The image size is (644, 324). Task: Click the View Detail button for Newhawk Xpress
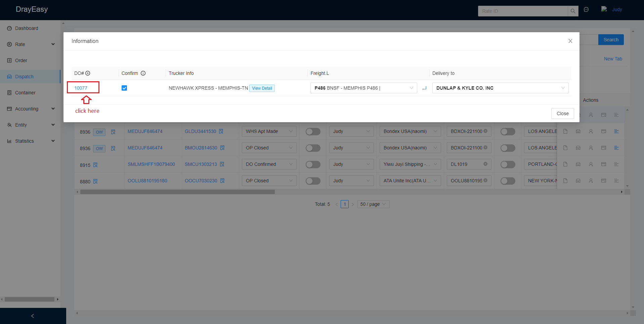coord(262,88)
